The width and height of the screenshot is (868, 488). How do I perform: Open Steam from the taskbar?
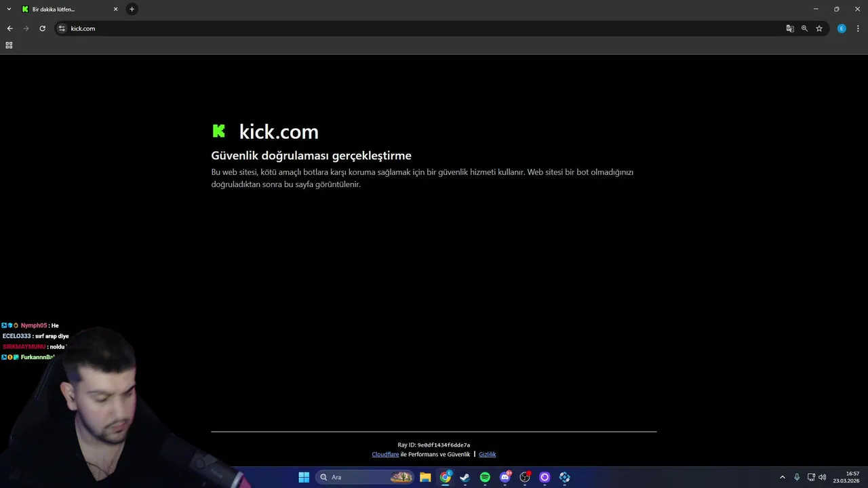(465, 477)
